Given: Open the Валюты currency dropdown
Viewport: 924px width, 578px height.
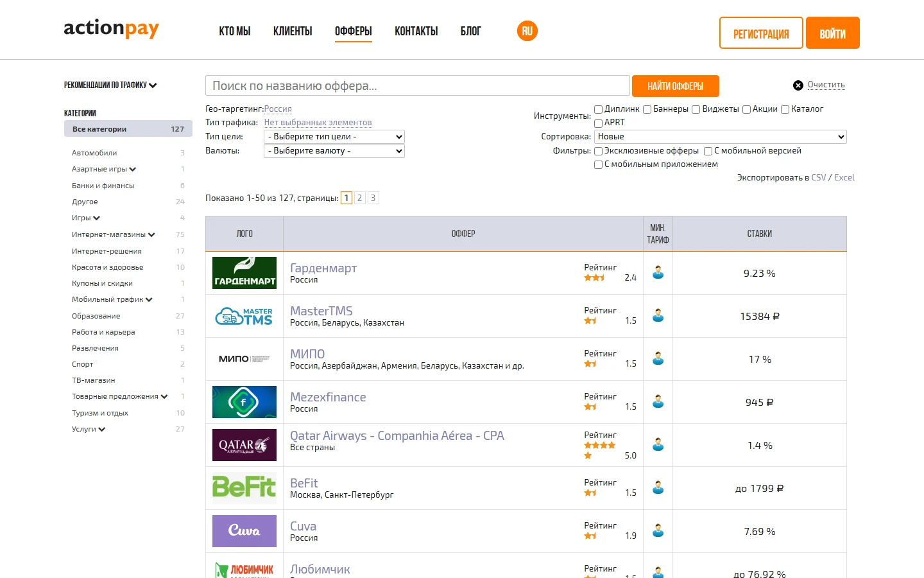Looking at the screenshot, I should (x=334, y=151).
